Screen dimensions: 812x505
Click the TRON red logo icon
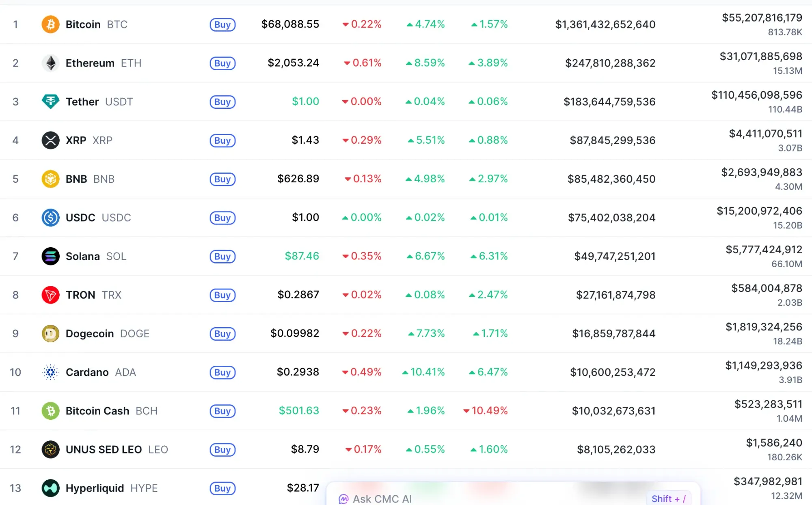(x=50, y=295)
